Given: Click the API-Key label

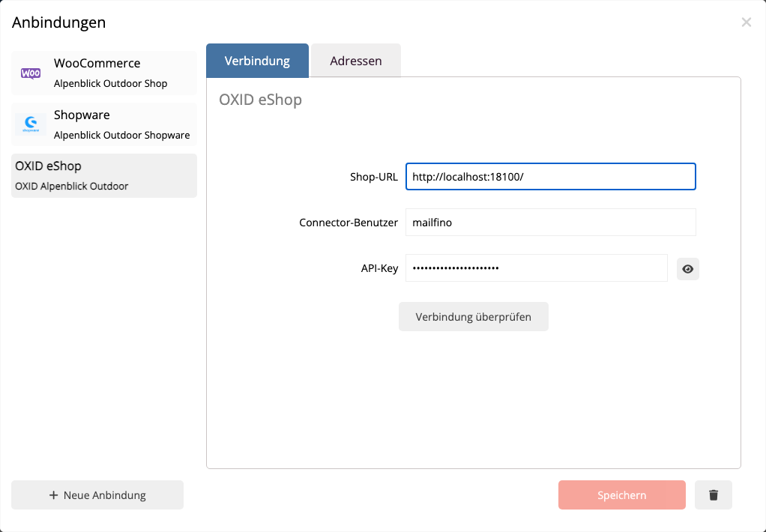Looking at the screenshot, I should coord(379,268).
